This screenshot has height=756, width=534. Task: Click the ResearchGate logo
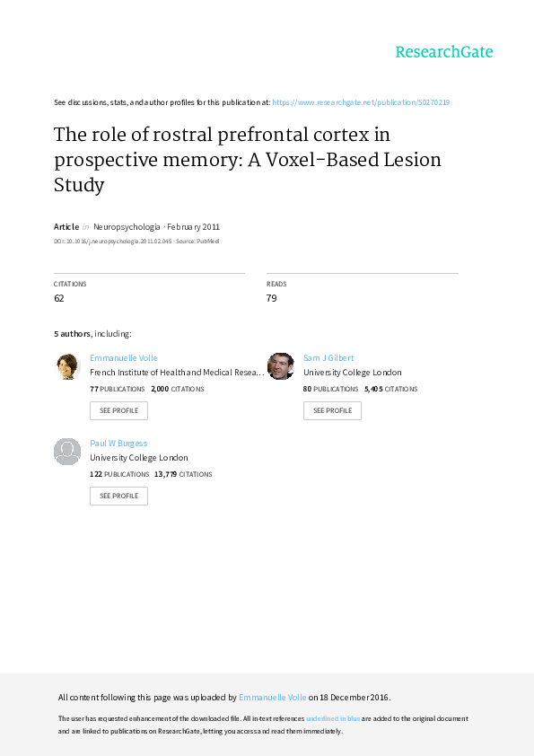444,51
